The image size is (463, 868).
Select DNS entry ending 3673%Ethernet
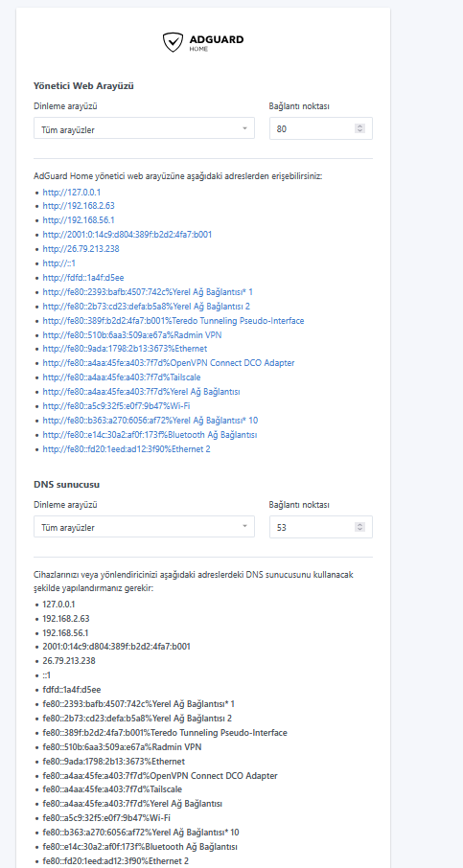click(114, 762)
